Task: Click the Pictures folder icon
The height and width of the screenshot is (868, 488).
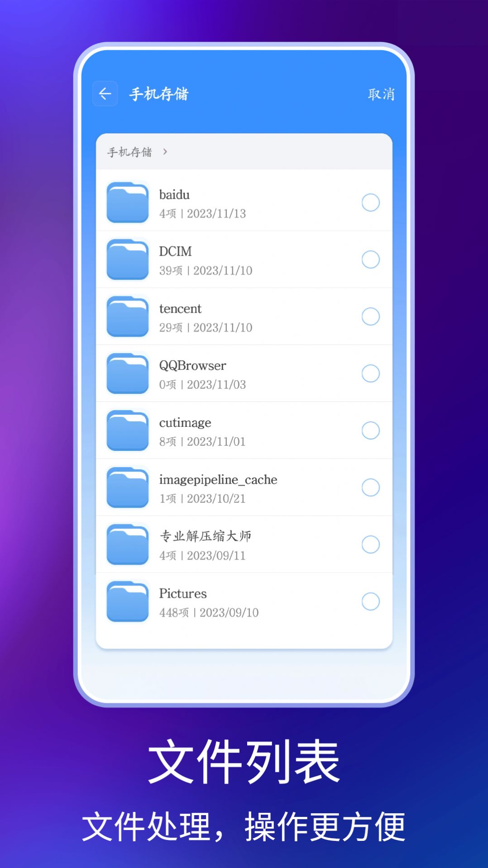Action: [128, 602]
